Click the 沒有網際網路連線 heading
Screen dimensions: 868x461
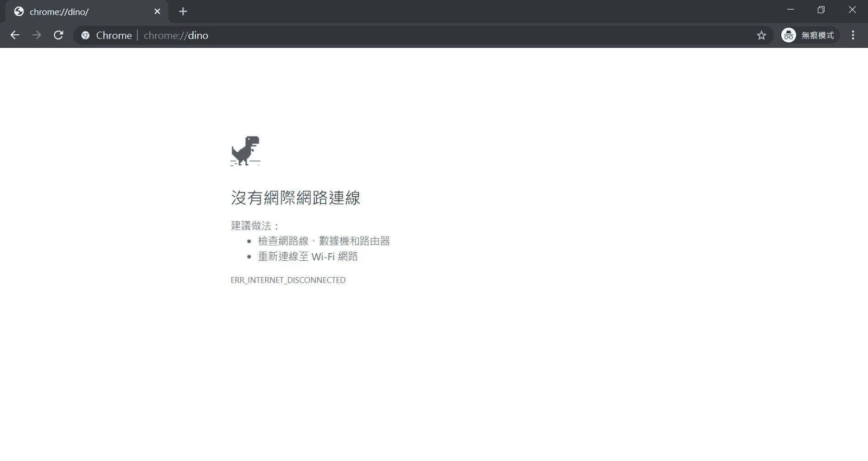coord(296,198)
